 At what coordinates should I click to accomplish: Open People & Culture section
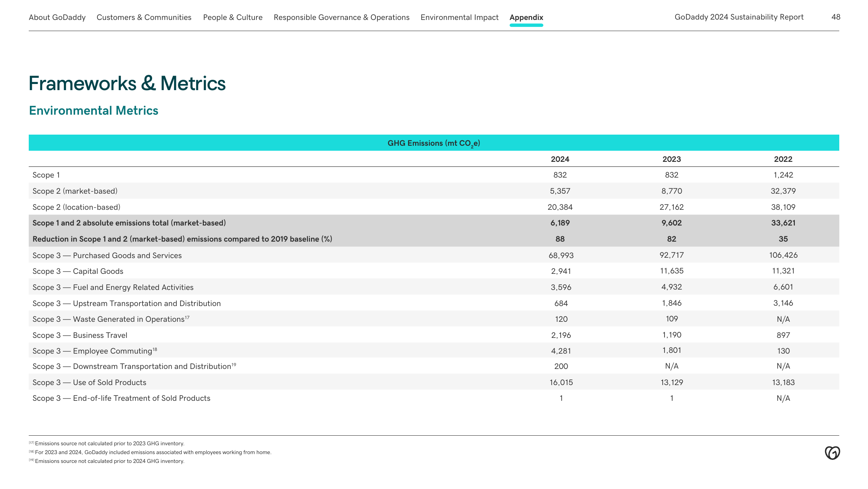pos(233,17)
